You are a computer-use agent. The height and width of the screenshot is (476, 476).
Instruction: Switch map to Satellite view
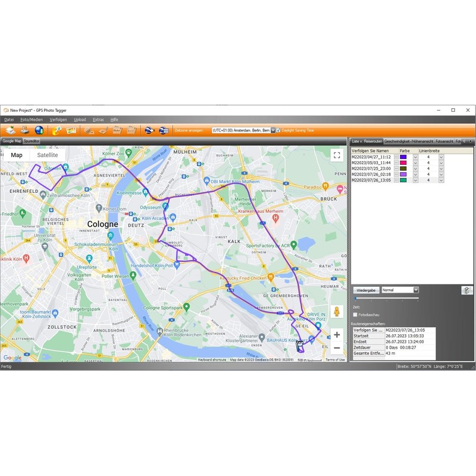(48, 155)
